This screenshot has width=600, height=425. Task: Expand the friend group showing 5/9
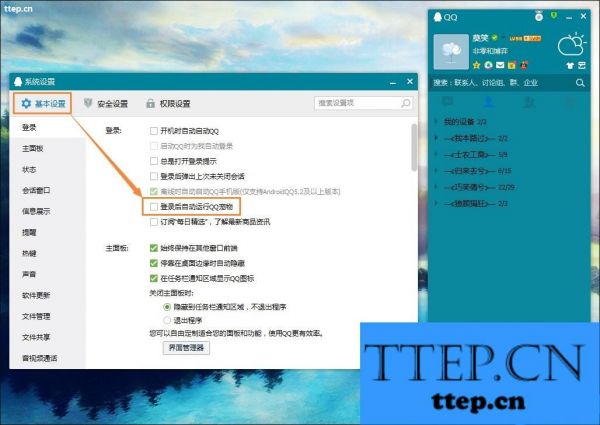(436, 155)
